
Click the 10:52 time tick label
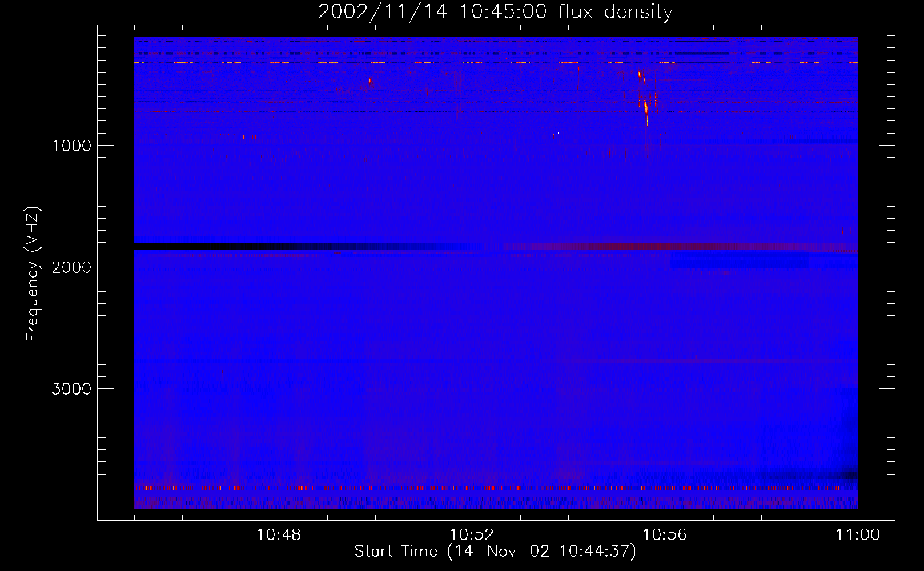pos(472,535)
